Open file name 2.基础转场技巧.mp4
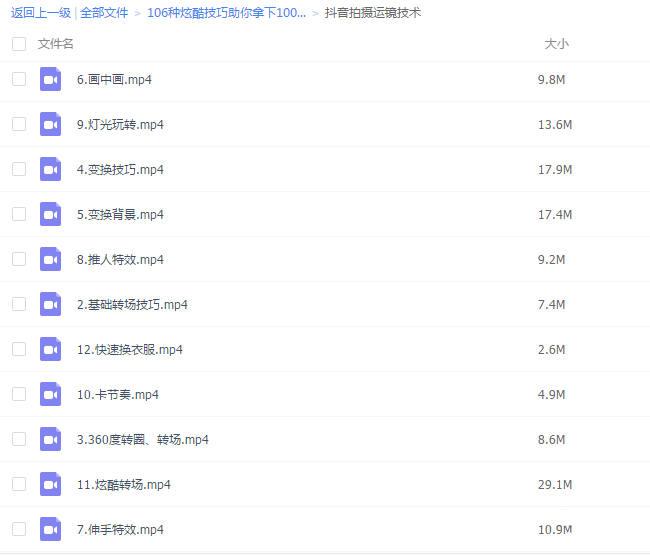 [132, 304]
